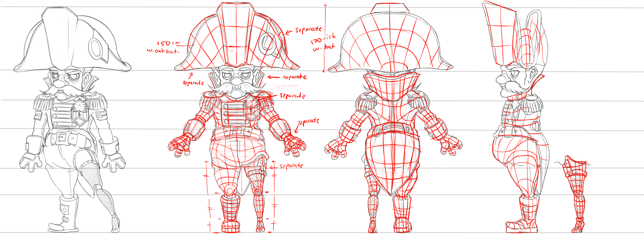644x238 pixels.
Task: Click the '150 cm w.out hat' annotation
Action: 164,47
